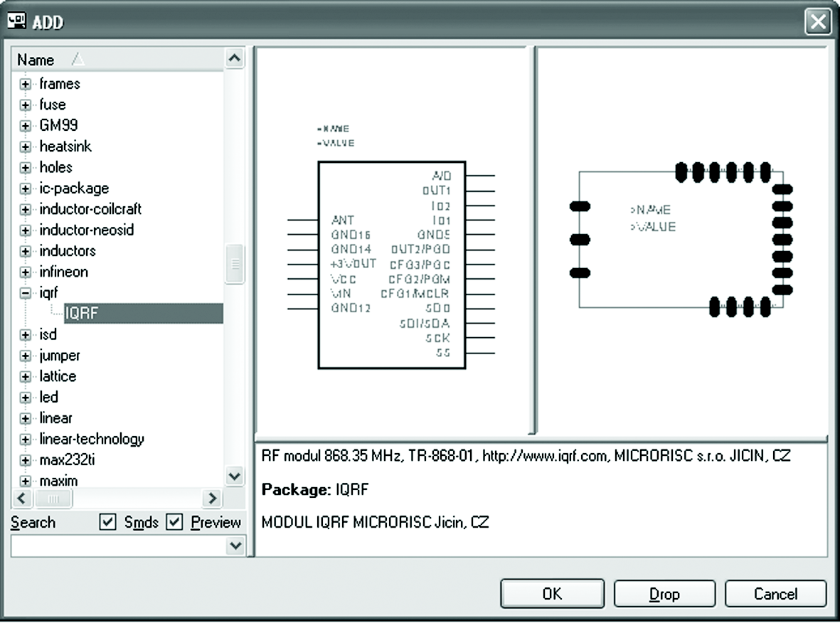
Task: Click the Drop button
Action: pos(664,594)
